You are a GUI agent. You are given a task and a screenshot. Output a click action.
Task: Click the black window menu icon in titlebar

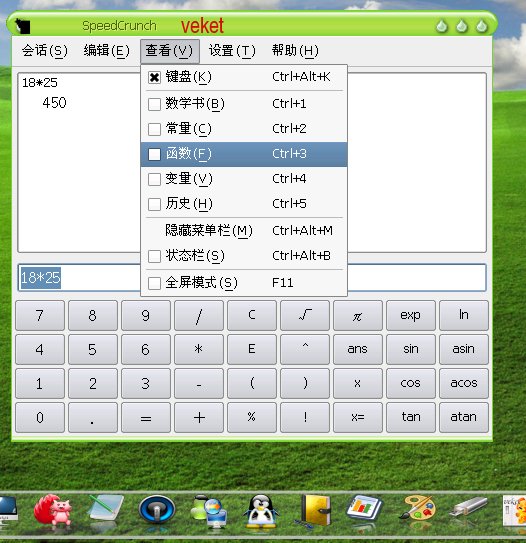click(23, 26)
